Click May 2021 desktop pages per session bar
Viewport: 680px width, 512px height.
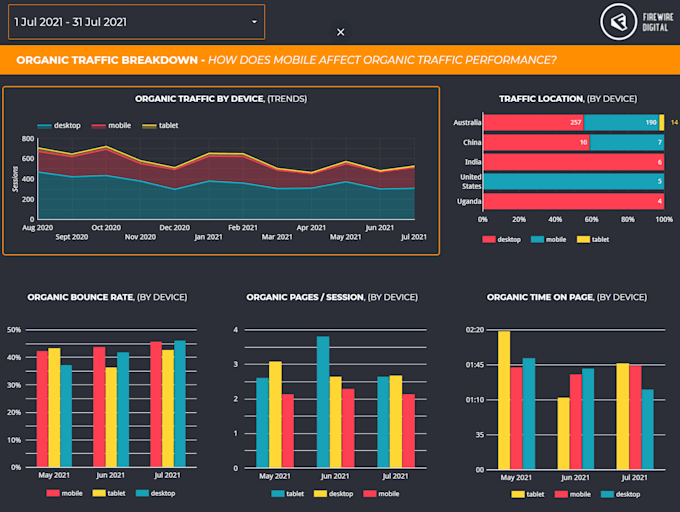[275, 414]
